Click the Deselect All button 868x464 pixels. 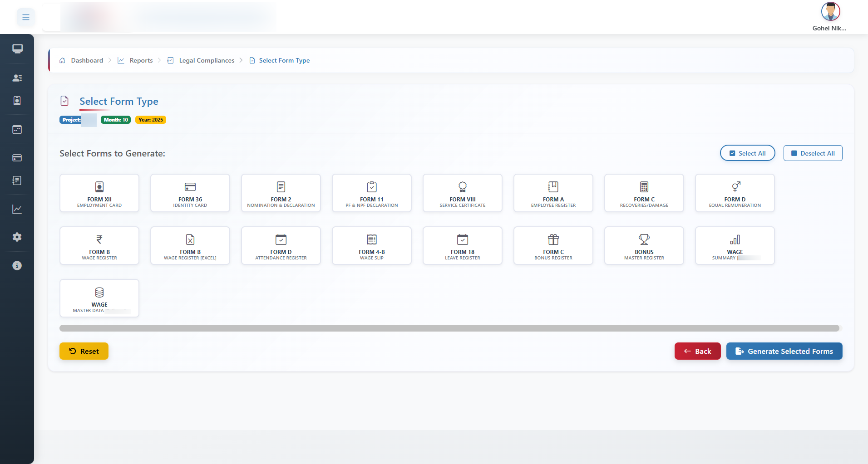point(813,153)
